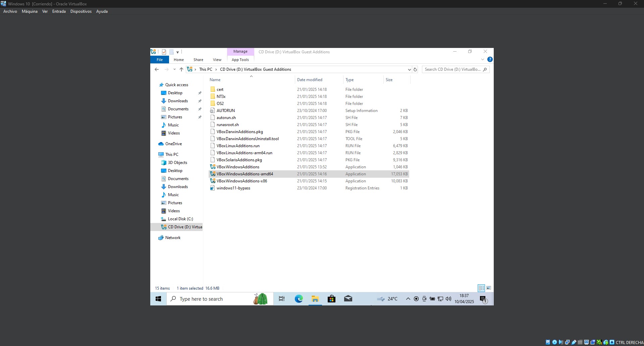Open Customize Quick Access Toolbar dropdown

pyautogui.click(x=177, y=52)
